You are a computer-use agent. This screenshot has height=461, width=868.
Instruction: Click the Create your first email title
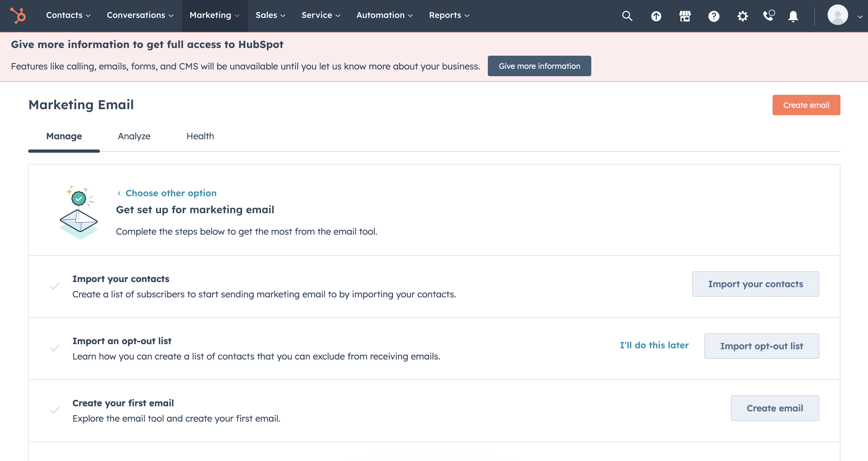tap(123, 403)
